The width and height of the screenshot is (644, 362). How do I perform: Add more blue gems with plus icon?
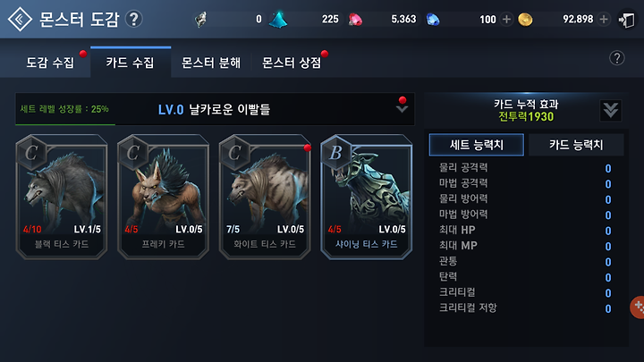(x=507, y=20)
